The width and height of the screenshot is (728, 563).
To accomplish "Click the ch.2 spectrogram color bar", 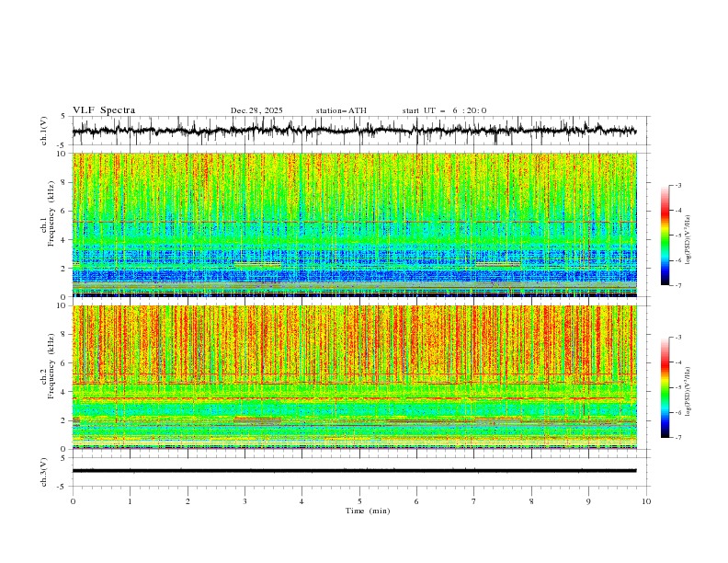I will click(x=665, y=387).
